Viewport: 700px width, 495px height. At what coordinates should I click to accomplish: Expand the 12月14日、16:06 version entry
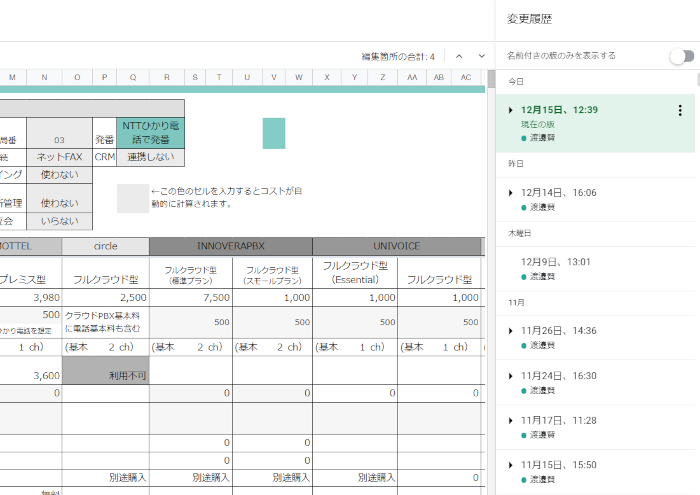pyautogui.click(x=511, y=193)
